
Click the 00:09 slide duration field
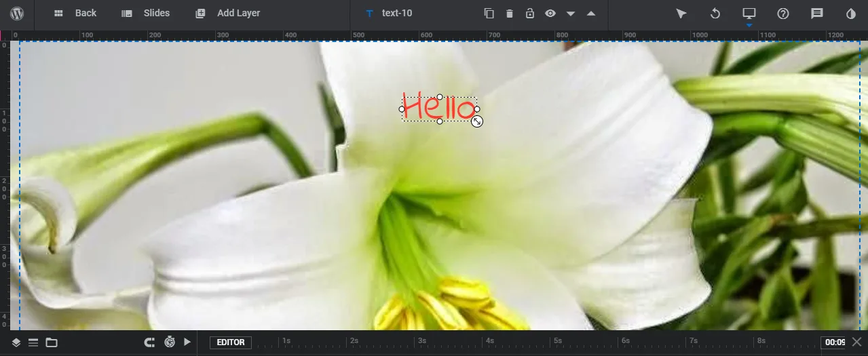click(x=833, y=342)
